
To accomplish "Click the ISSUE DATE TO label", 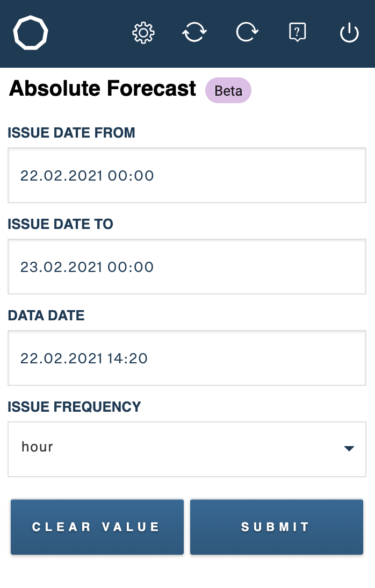I will pos(60,224).
